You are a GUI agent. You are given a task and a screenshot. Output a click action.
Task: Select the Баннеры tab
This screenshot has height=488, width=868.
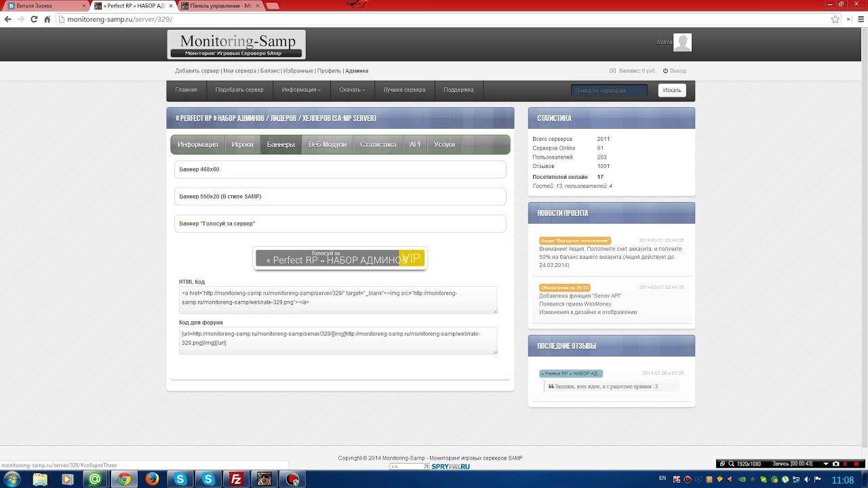[281, 144]
